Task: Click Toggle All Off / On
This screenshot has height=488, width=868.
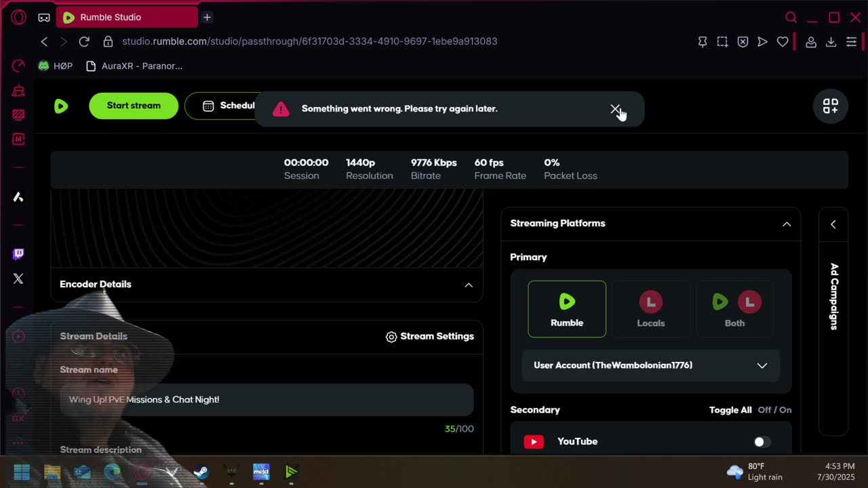Action: (x=750, y=410)
